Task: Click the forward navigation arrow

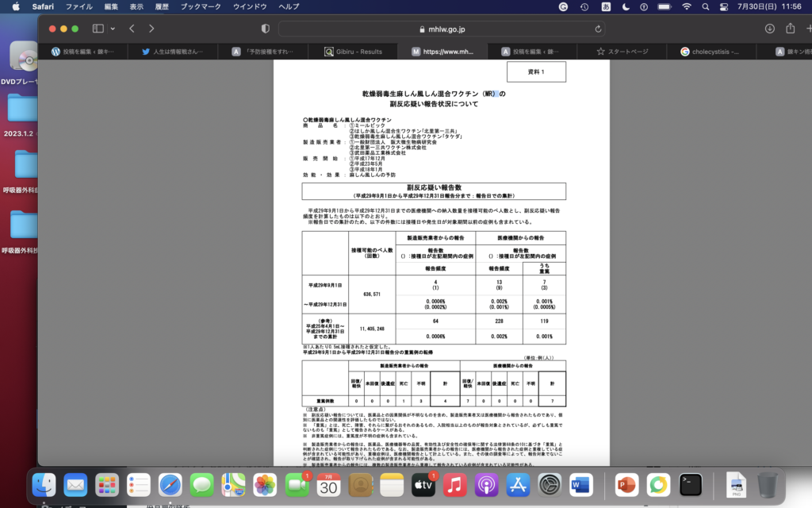Action: (153, 29)
